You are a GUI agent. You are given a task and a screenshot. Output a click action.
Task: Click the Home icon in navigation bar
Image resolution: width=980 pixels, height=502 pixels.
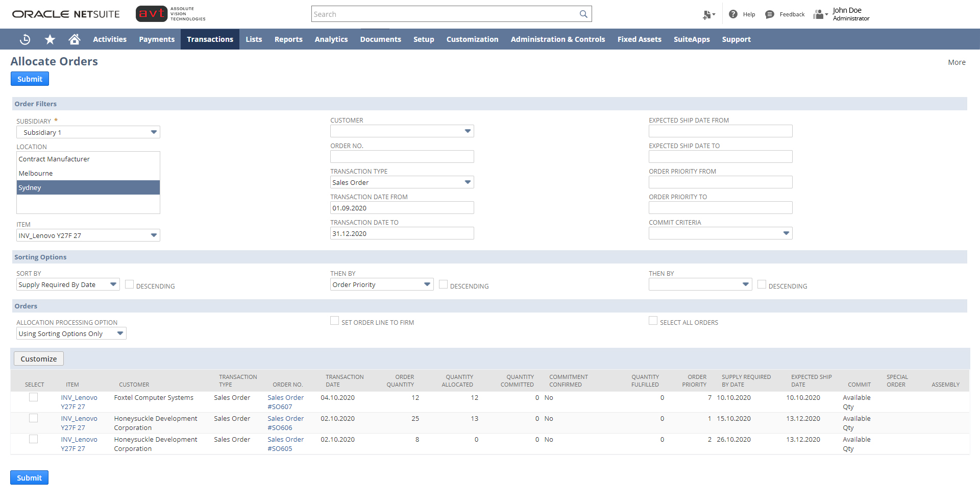(74, 39)
